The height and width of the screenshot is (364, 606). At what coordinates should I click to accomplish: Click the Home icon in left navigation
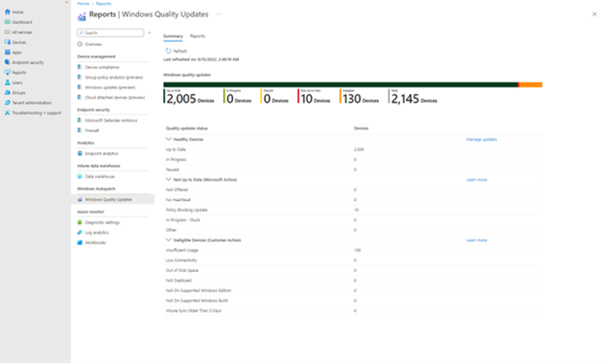point(8,12)
